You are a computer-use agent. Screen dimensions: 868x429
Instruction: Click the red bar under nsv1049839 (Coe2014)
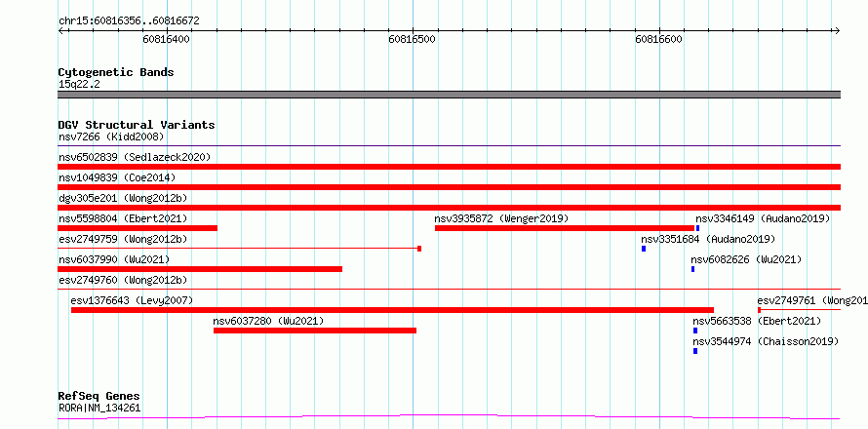(450, 187)
